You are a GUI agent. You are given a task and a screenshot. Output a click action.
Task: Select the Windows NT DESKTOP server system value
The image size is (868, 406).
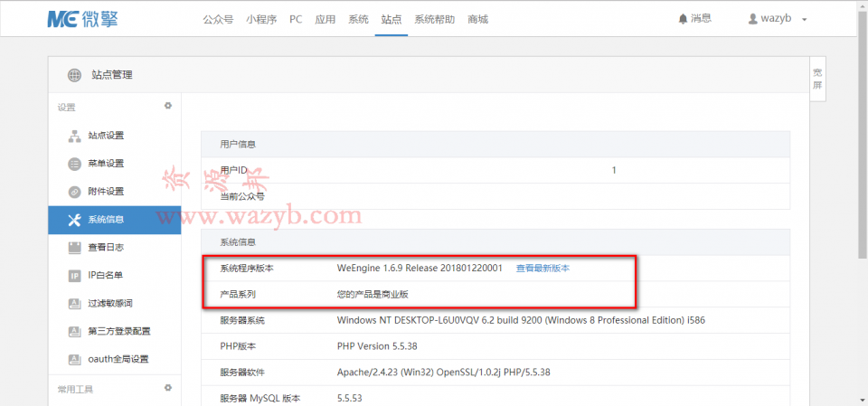click(521, 320)
